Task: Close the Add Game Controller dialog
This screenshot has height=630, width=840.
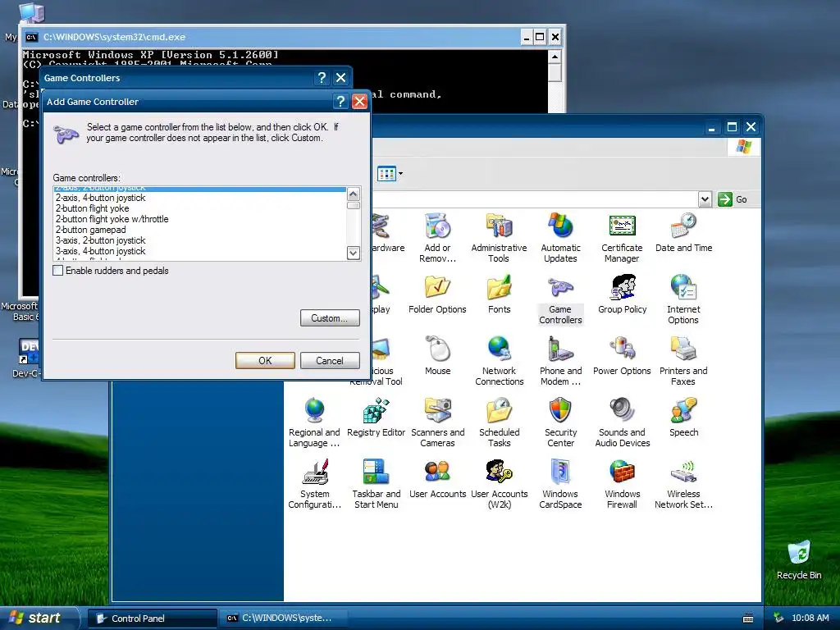Action: [359, 101]
